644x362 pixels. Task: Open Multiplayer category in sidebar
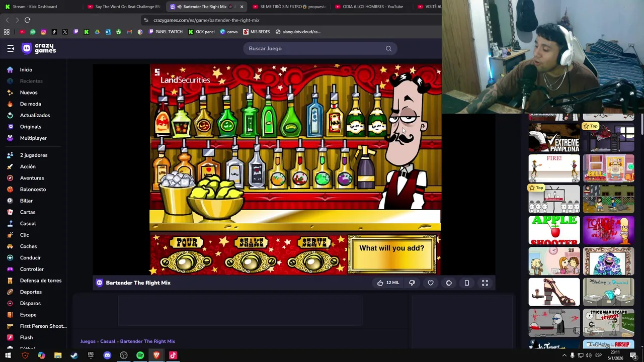[x=33, y=138]
